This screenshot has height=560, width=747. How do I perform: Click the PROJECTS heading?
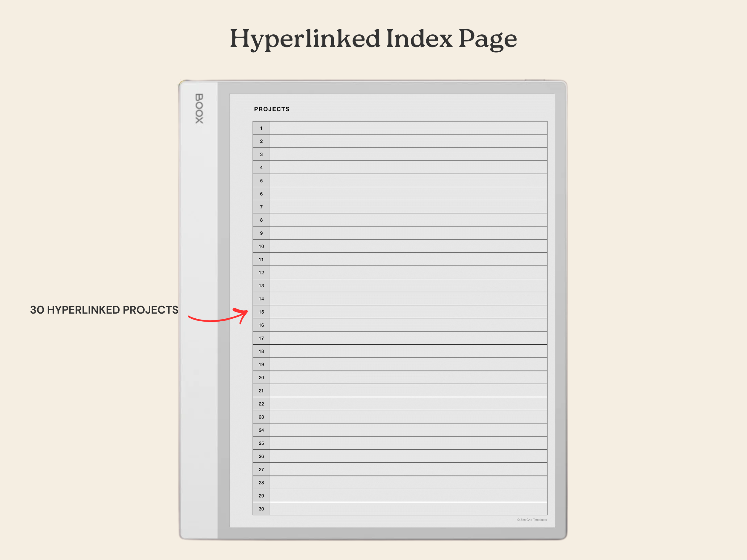point(272,109)
